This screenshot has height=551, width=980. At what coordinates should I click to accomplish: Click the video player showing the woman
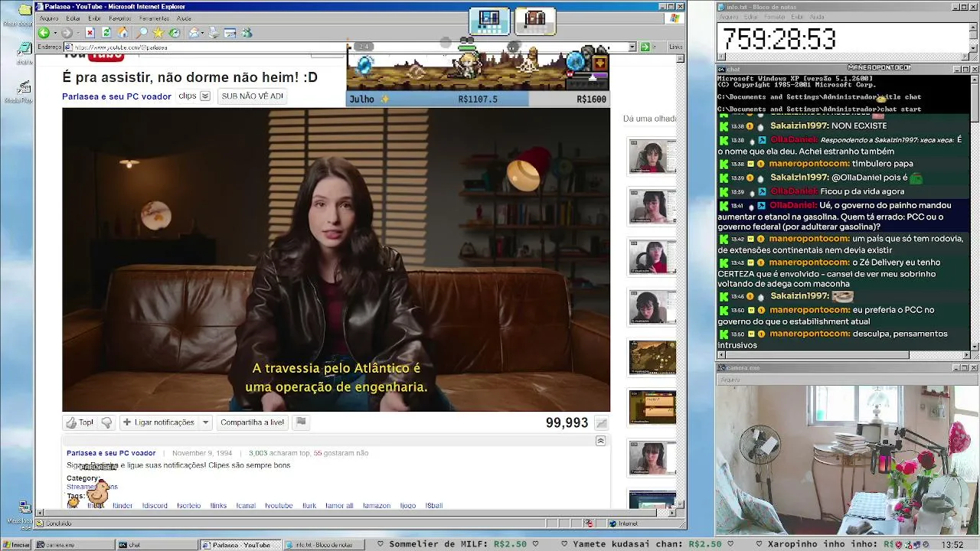click(x=336, y=259)
